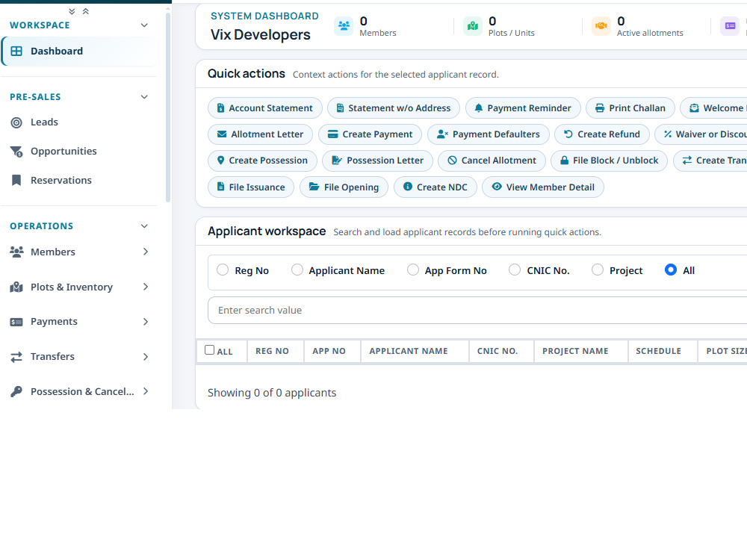
Task: Click the Transfers arrows icon in sidebar
Action: click(16, 357)
